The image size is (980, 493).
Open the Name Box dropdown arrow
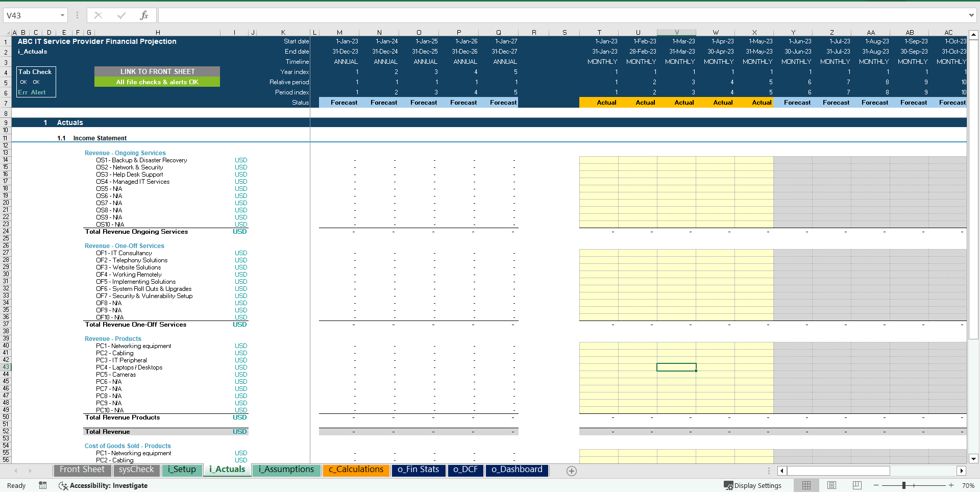click(x=62, y=15)
